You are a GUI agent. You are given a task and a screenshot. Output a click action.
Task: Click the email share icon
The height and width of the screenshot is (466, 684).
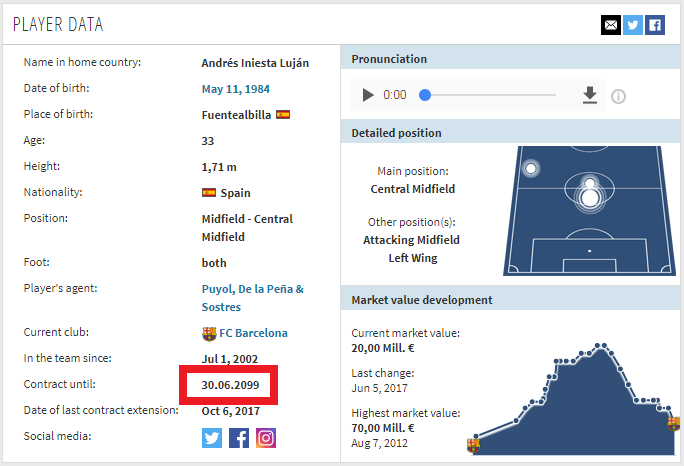pos(610,25)
